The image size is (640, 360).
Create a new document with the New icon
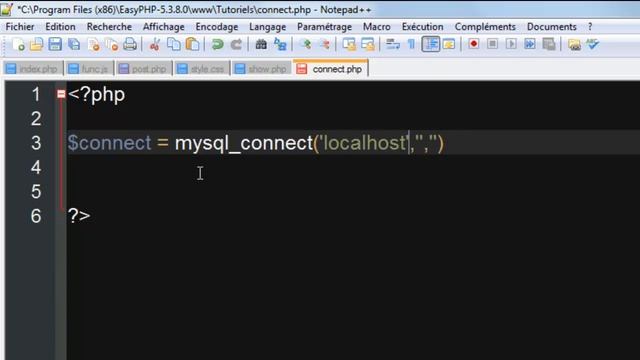click(18, 44)
